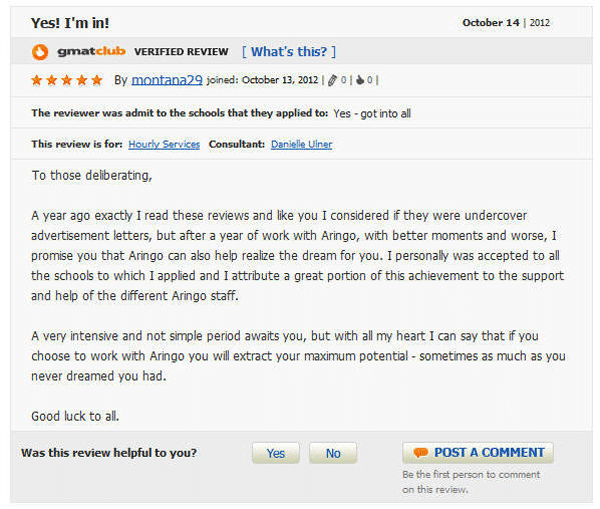Click the orange GMAT Club flame logo

pos(40,52)
